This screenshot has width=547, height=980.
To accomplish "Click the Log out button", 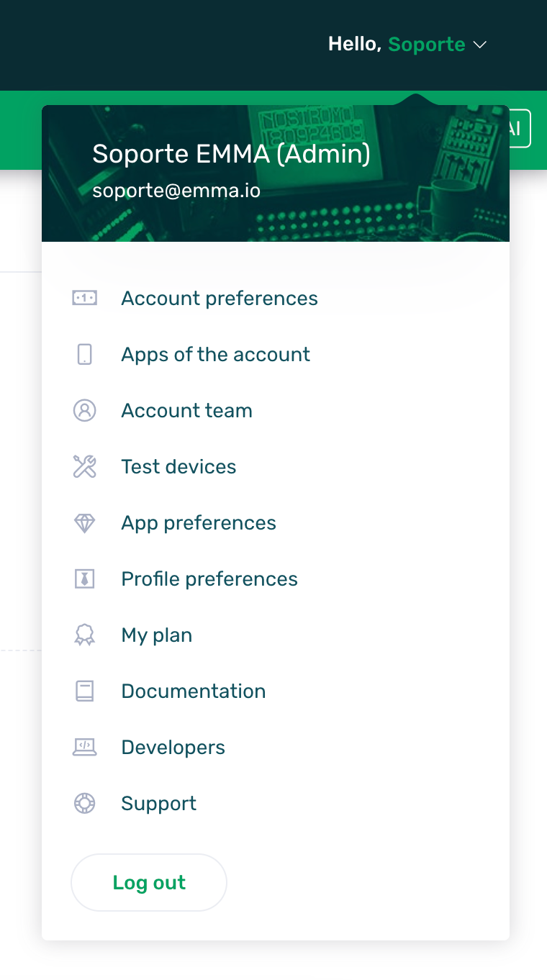I will tap(149, 882).
